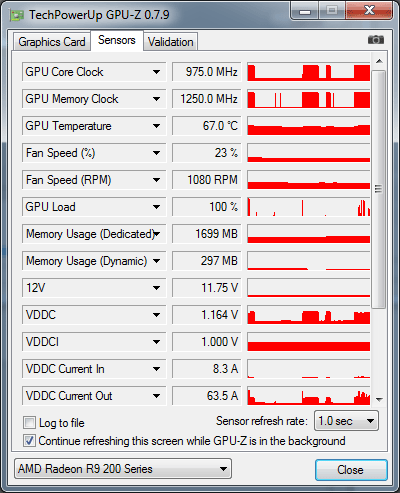Enable the Log to file checkbox
Viewport: 400px width, 493px height.
[29, 423]
